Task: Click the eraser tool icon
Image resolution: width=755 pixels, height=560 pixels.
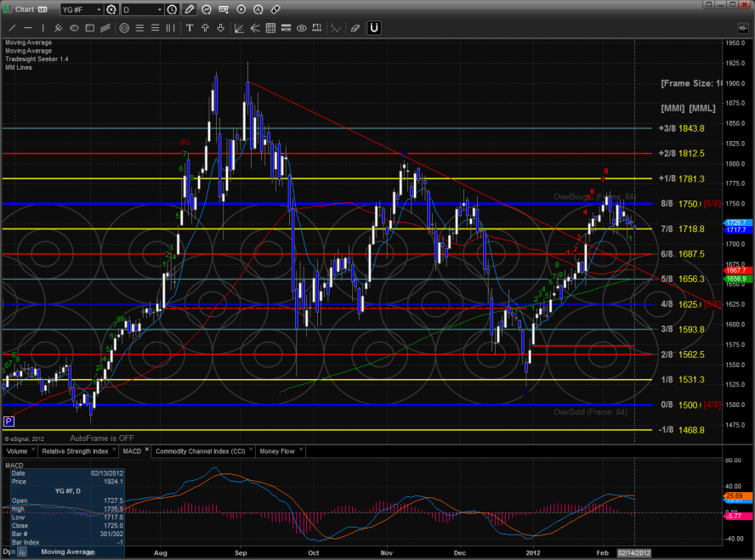Action: pos(355,27)
